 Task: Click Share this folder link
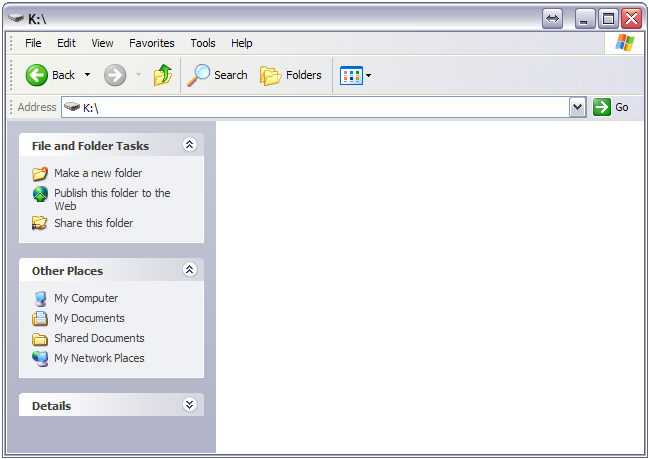click(93, 223)
